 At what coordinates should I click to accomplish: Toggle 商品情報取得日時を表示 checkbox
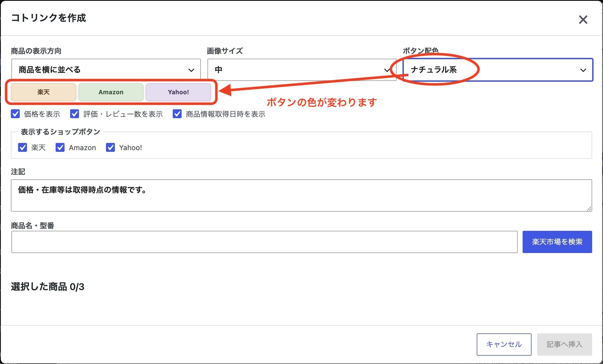pyautogui.click(x=177, y=114)
